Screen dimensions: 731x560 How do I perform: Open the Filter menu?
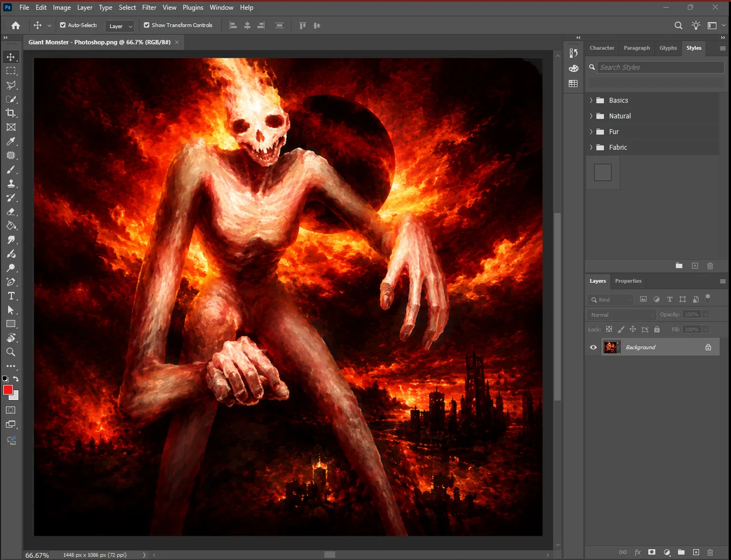pos(149,8)
